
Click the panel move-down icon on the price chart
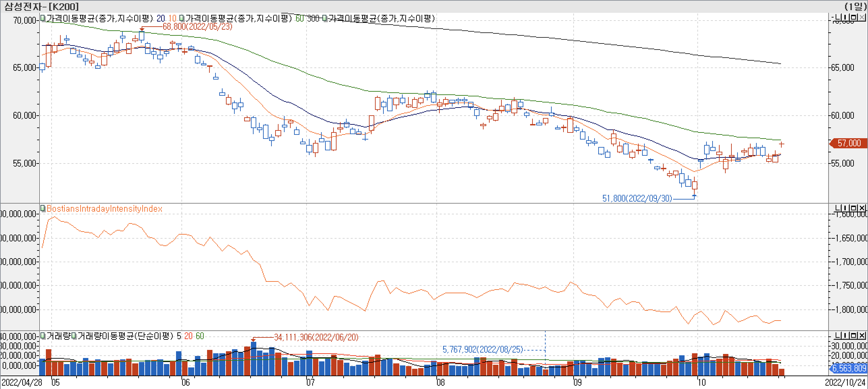pos(838,17)
